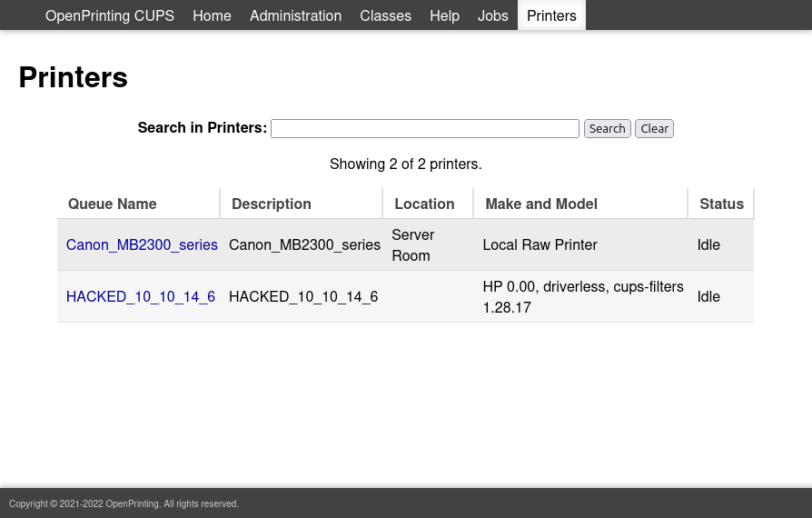This screenshot has height=518, width=812.
Task: Open the OpenPrinting CUPS nav link
Action: click(110, 15)
